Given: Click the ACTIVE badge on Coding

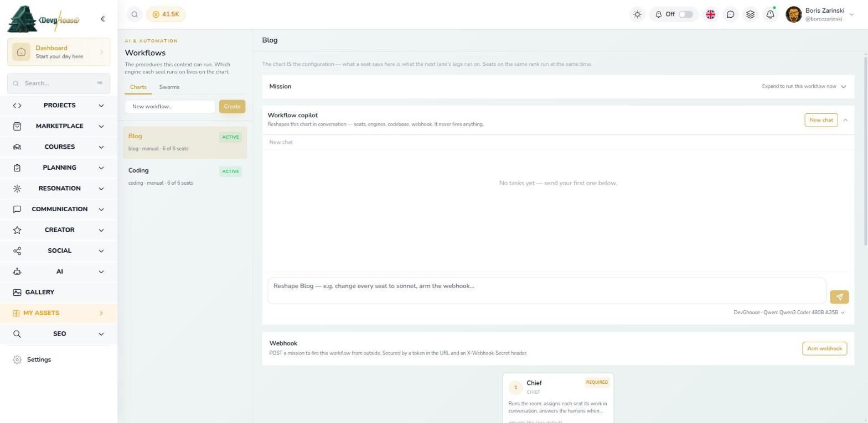Looking at the screenshot, I should click(x=230, y=171).
